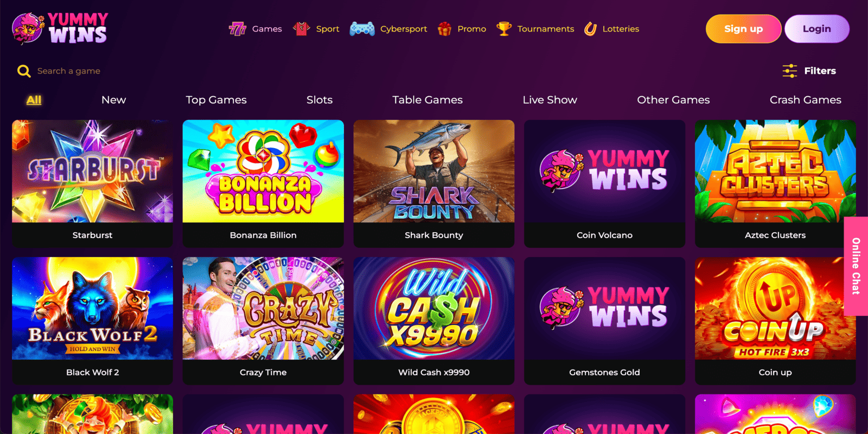Open the Online Chat side panel

(x=856, y=266)
